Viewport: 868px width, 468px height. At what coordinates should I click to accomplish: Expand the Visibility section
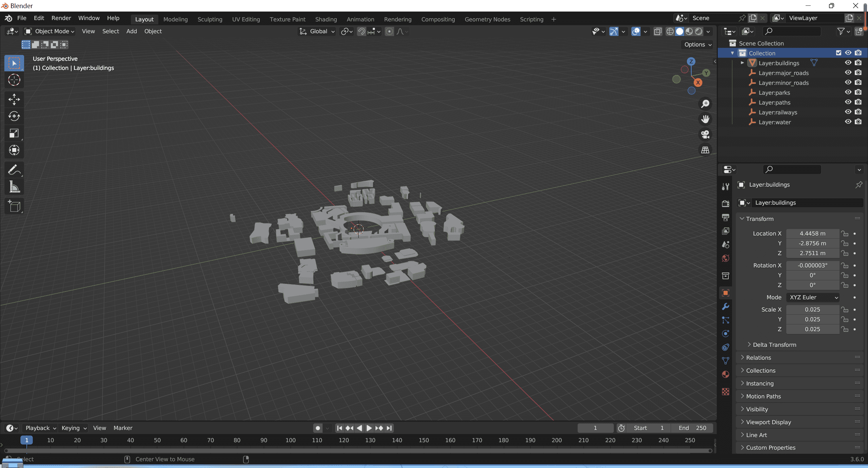pos(757,409)
